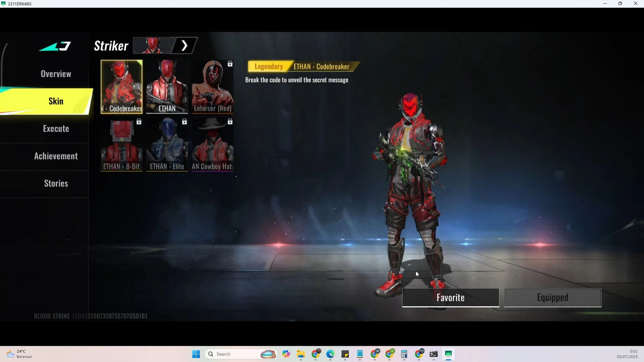This screenshot has width=644, height=362.
Task: Open the Overview tab
Action: click(x=56, y=74)
